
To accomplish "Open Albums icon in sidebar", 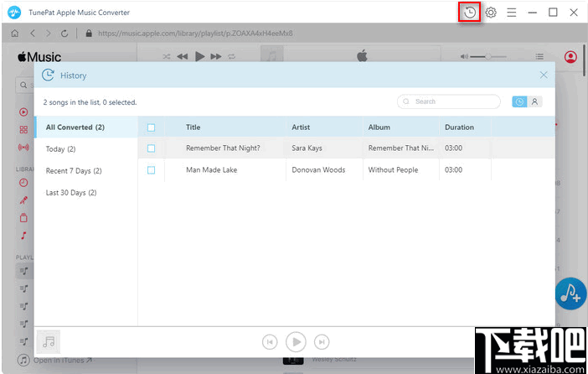I will click(x=23, y=218).
